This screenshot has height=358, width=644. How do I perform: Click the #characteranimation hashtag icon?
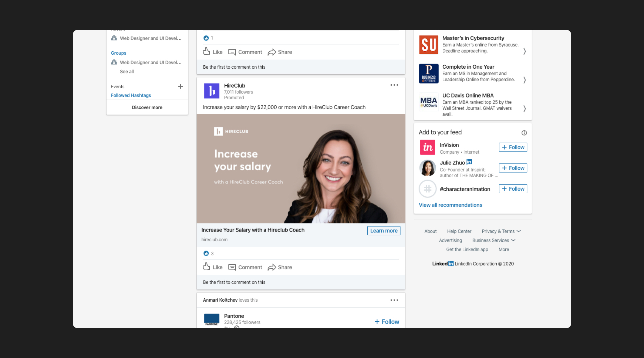[428, 189]
